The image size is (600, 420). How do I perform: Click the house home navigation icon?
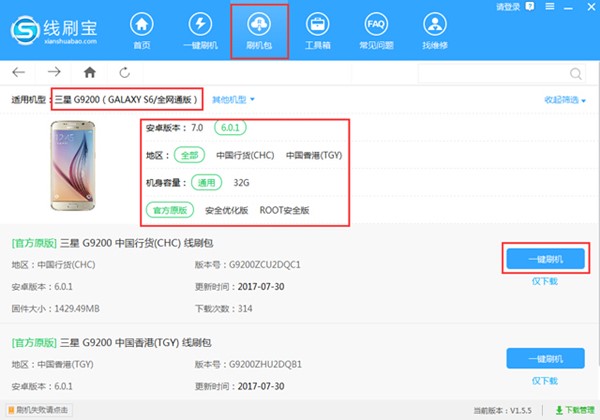tap(90, 72)
